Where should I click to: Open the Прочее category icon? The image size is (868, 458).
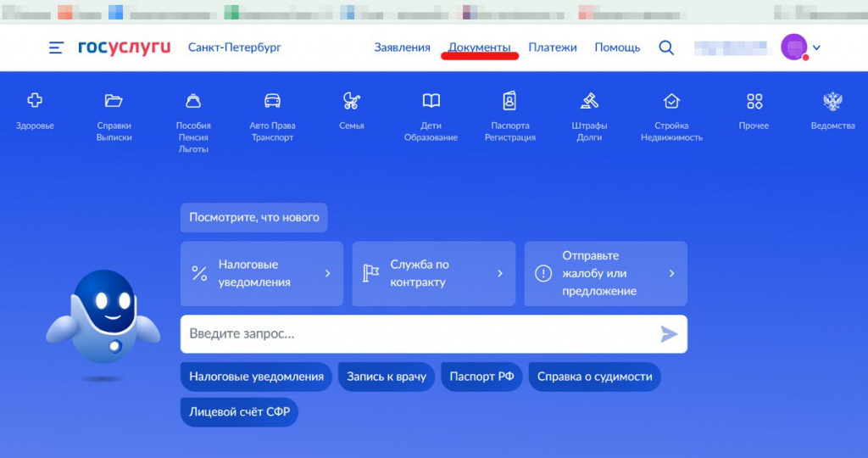pos(754,101)
